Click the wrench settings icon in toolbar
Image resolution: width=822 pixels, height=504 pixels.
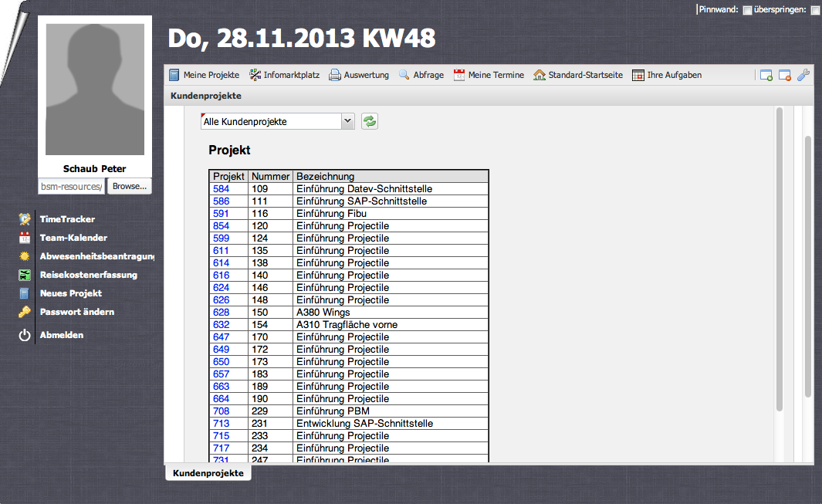803,75
